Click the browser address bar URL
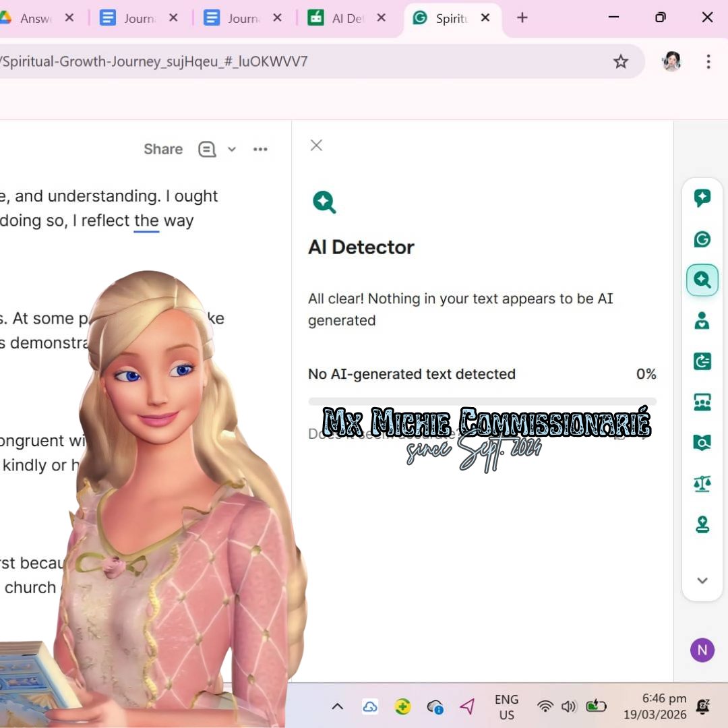 pos(270,62)
